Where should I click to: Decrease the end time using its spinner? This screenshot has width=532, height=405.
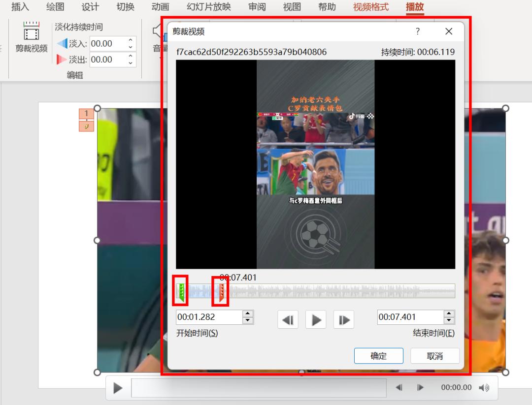(x=449, y=320)
